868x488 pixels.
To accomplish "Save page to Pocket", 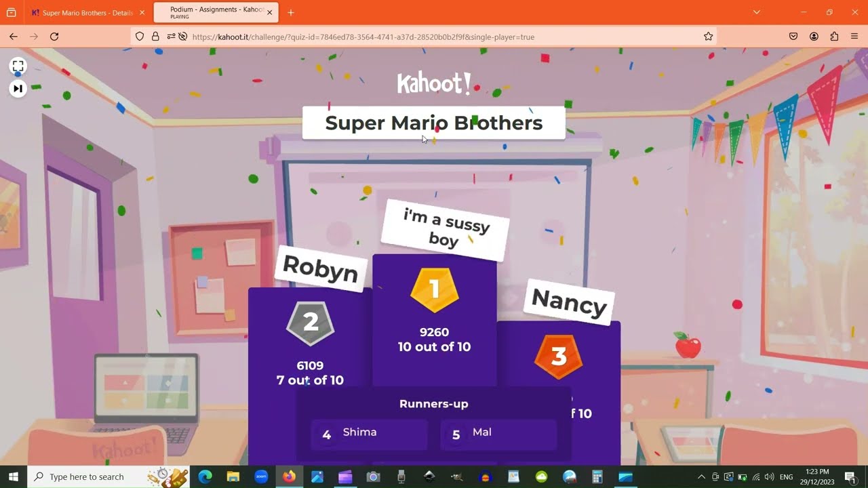I will [x=793, y=37].
